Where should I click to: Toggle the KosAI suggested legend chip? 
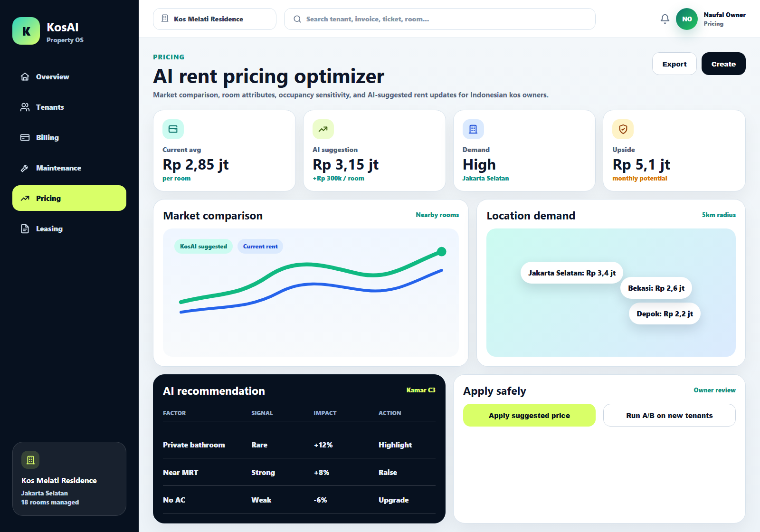(203, 247)
